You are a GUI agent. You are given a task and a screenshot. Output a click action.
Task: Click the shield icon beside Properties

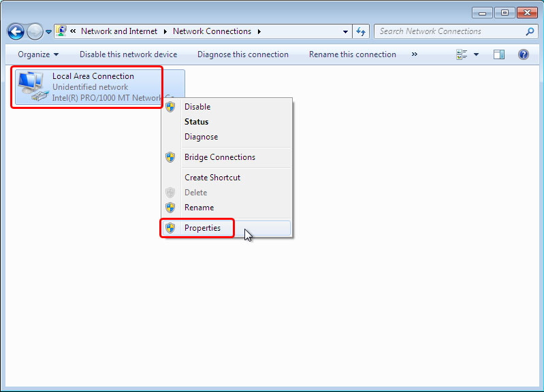170,228
